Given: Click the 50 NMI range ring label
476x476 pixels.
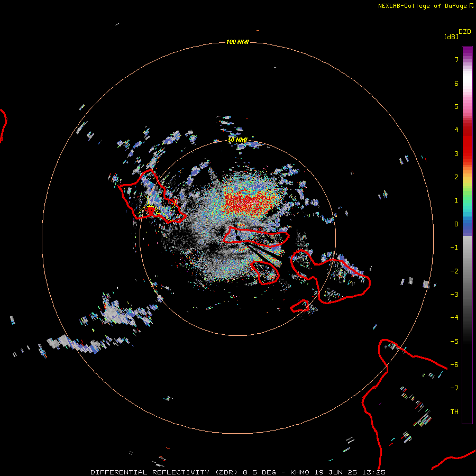Looking at the screenshot, I should click(x=237, y=140).
